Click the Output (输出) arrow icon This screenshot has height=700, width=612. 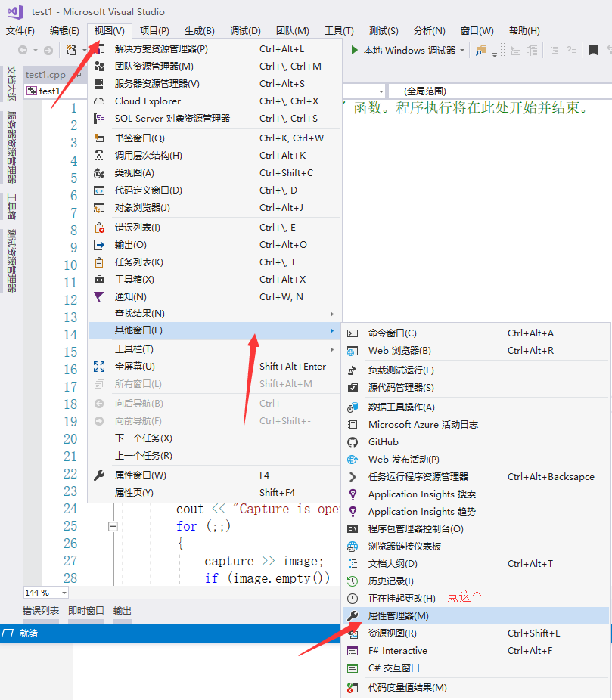pos(99,245)
